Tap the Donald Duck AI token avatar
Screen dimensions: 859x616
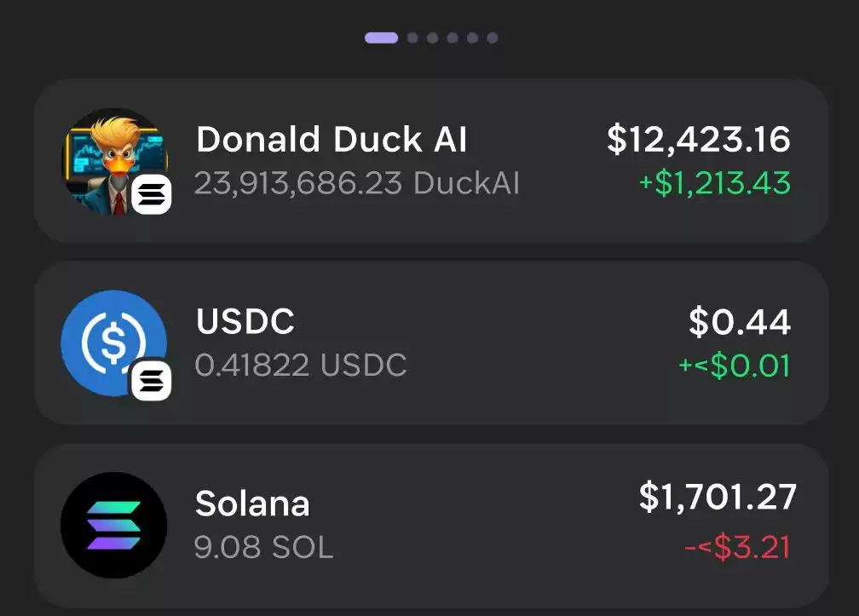[114, 161]
